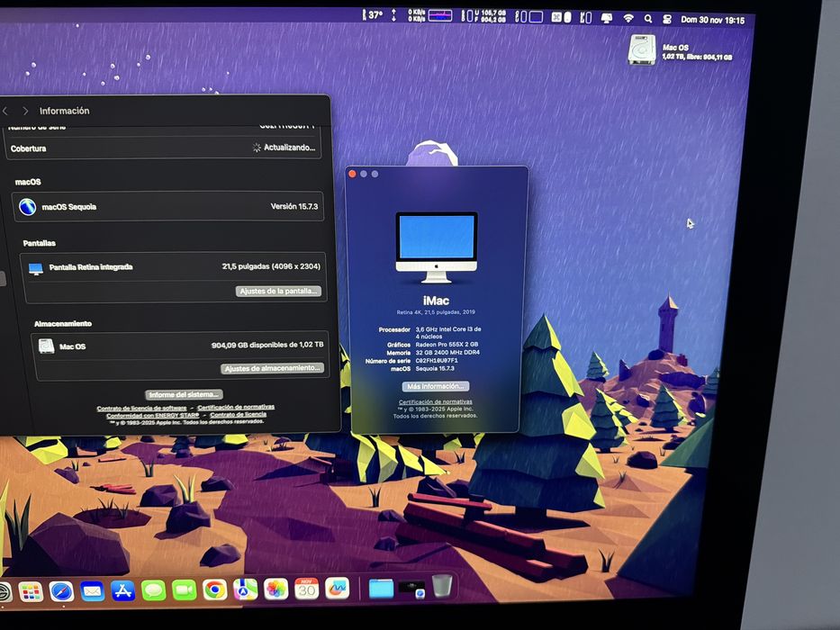Click the serial number C02FH10U87F1 text

[437, 361]
